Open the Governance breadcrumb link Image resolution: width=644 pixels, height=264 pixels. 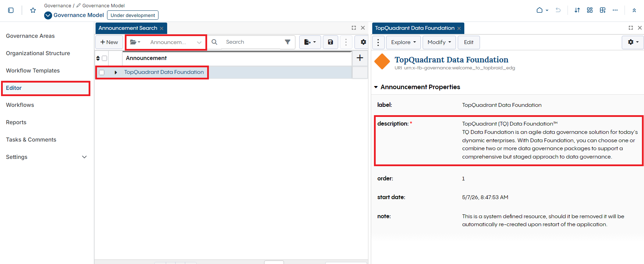click(58, 6)
